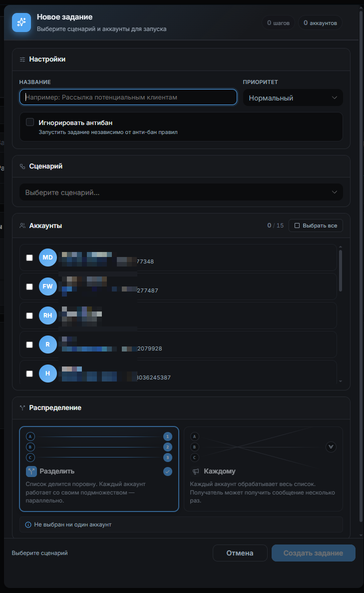364x593 pixels.
Task: Click the accounts list scrollbar thumb
Action: (x=341, y=270)
